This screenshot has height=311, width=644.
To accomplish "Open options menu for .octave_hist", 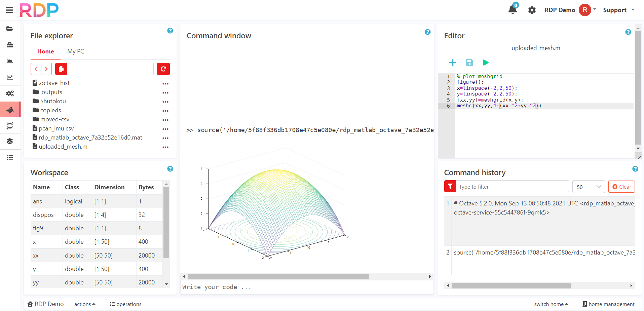I will [x=165, y=84].
